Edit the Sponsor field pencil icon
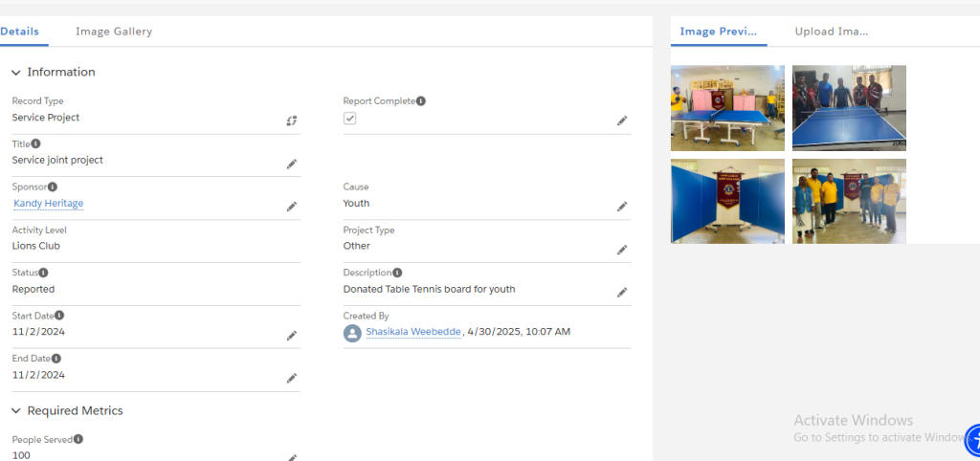This screenshot has height=461, width=980. tap(292, 207)
